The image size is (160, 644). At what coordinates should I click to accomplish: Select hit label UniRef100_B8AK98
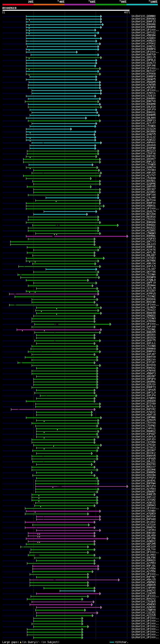pyautogui.click(x=143, y=313)
